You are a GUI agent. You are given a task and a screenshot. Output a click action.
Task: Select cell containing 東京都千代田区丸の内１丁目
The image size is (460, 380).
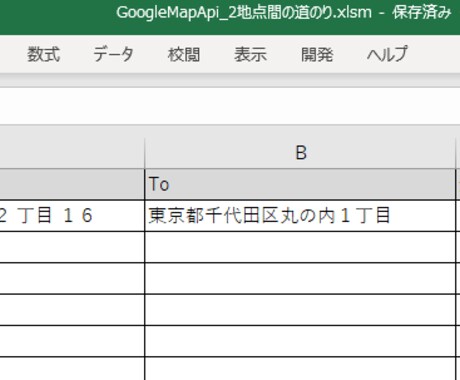(x=300, y=215)
